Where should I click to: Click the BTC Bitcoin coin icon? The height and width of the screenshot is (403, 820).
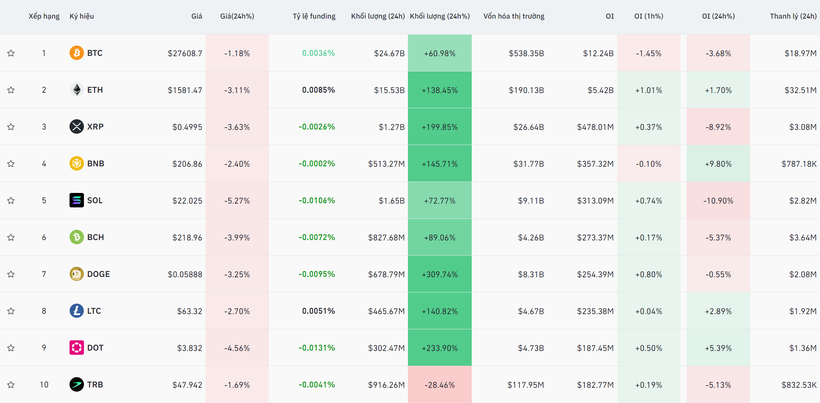click(76, 53)
